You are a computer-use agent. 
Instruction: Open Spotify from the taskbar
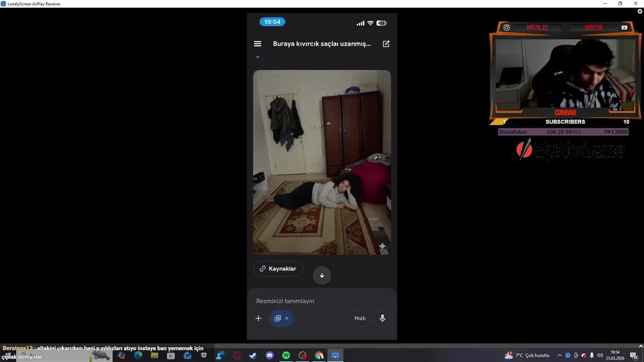(286, 355)
